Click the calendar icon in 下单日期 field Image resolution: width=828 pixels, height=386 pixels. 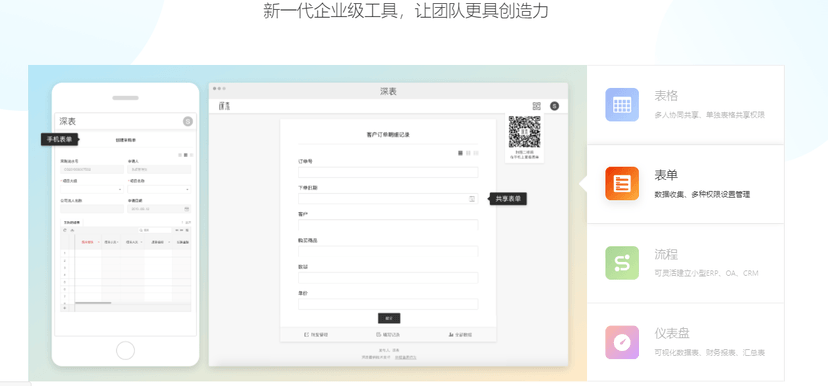point(472,199)
